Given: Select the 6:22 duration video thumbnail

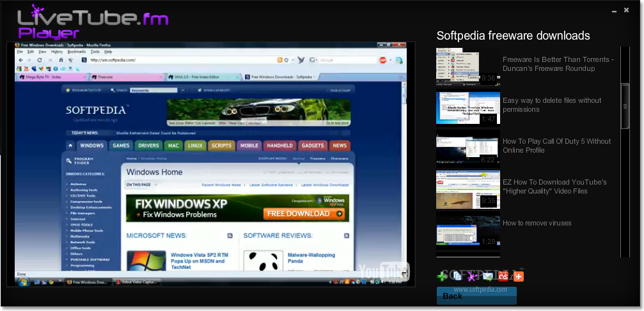Looking at the screenshot, I should point(468,149).
